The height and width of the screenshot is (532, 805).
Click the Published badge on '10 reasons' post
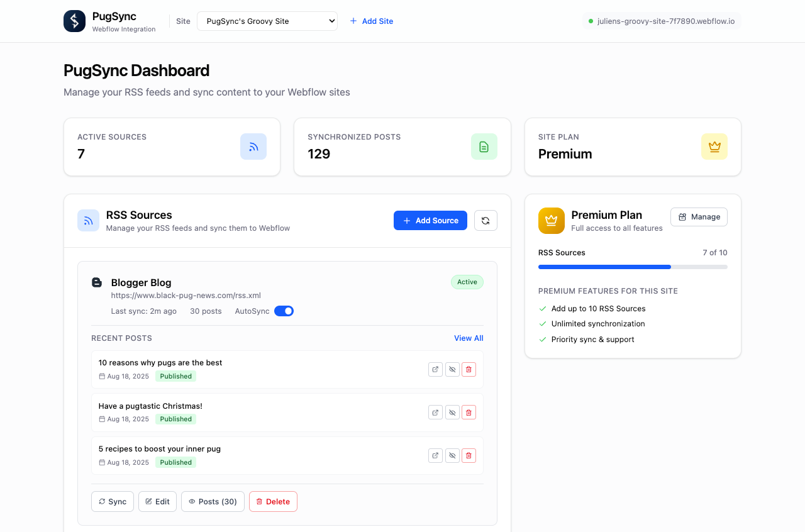point(175,376)
